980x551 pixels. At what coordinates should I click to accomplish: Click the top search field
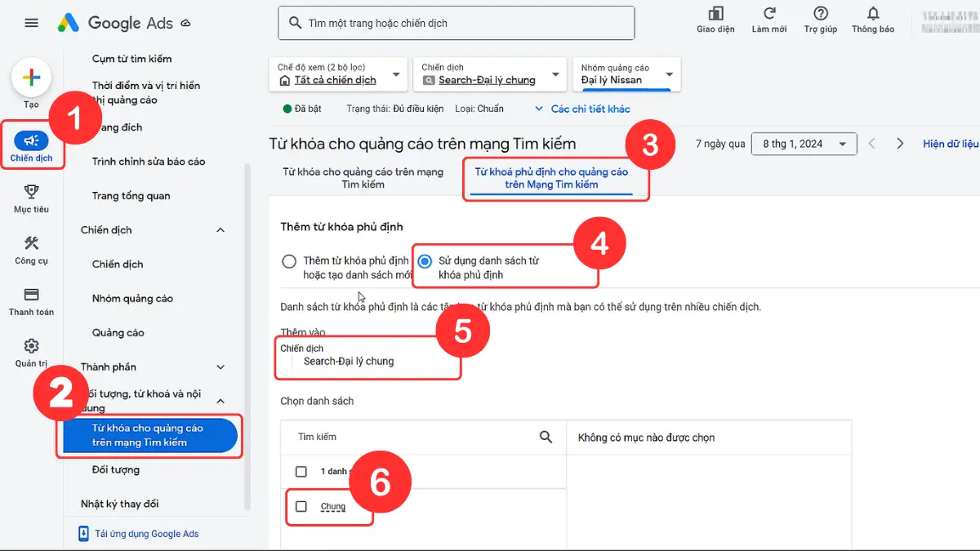457,24
